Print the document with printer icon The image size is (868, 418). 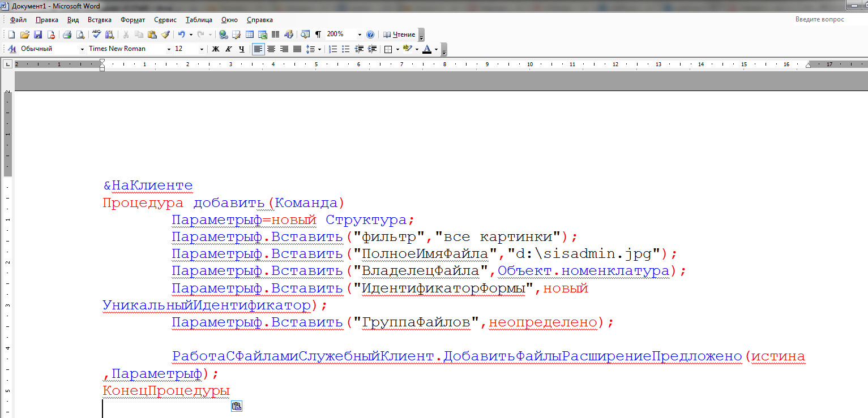(67, 35)
